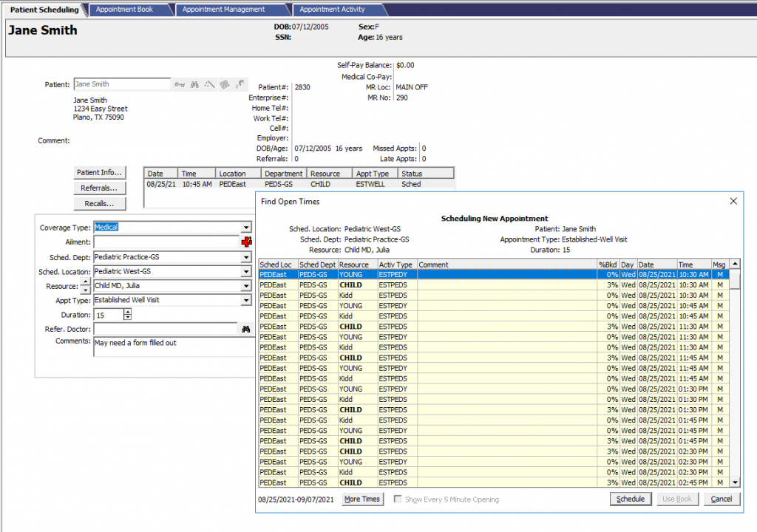
Task: Open the Sched. Location dropdown
Action: point(246,272)
